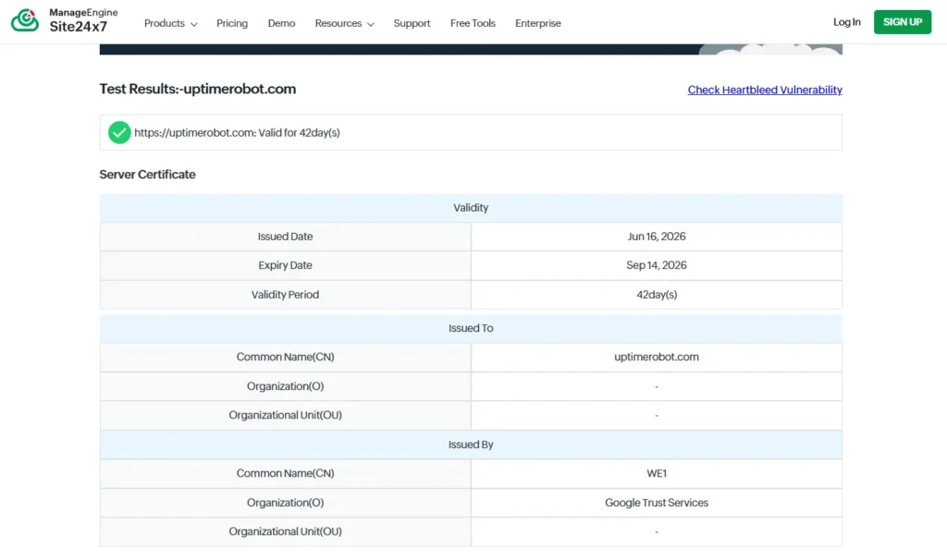
Task: Select the 'WE1' issuer common name value
Action: (657, 474)
